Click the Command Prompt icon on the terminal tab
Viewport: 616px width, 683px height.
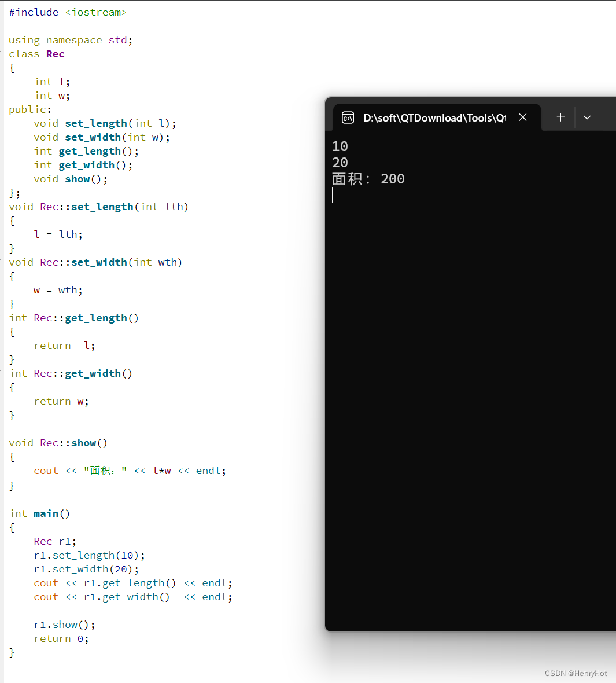pyautogui.click(x=348, y=117)
